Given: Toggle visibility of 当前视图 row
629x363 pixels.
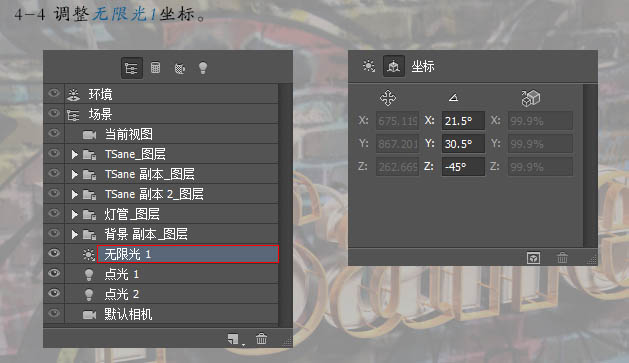Looking at the screenshot, I should click(x=54, y=133).
